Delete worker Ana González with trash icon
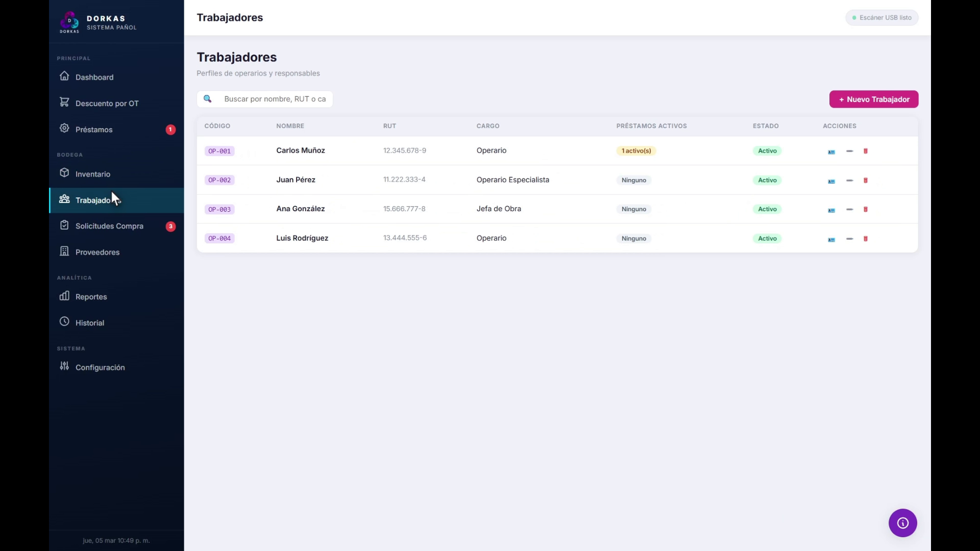This screenshot has height=551, width=980. pos(866,210)
